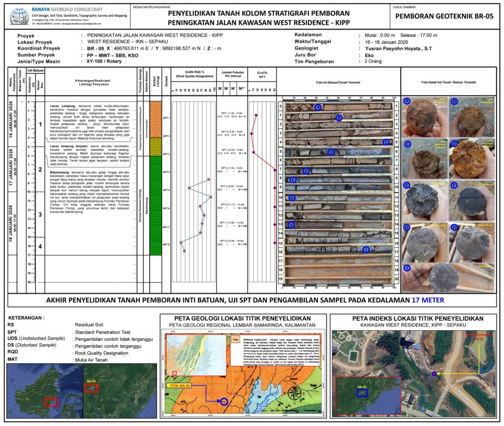The image size is (504, 426).
Task: Select the red rectangle on the Kalimantan overview map
Action: [51, 402]
